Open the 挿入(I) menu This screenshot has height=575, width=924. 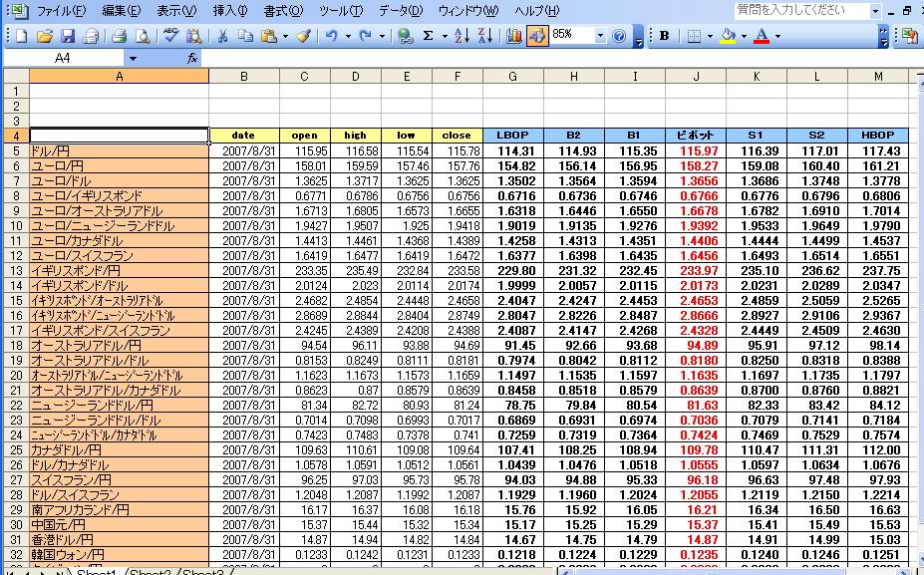coord(230,11)
